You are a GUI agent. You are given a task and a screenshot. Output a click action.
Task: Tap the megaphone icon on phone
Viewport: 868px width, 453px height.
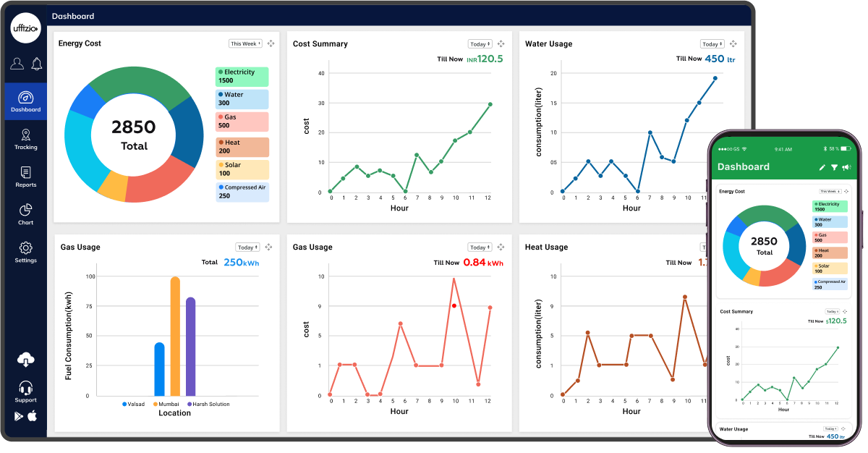tap(846, 167)
